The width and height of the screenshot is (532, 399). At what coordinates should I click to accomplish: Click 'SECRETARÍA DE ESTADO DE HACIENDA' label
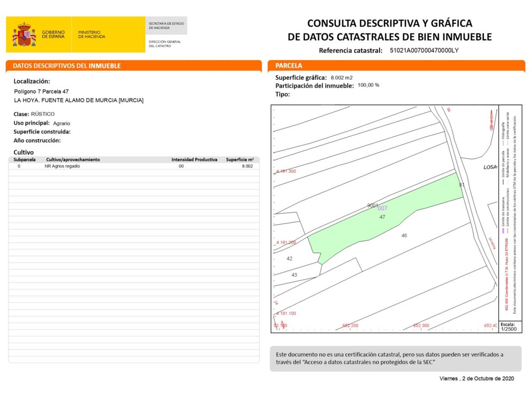pos(166,26)
